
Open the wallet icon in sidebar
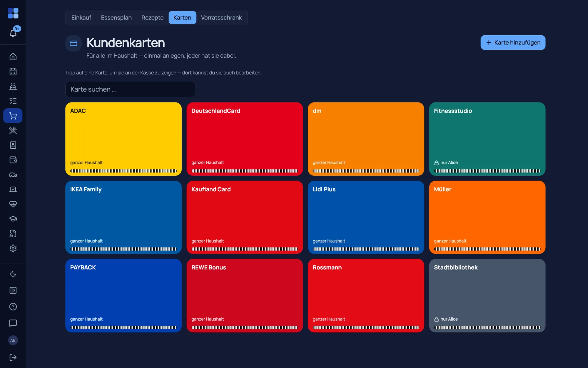click(x=13, y=160)
